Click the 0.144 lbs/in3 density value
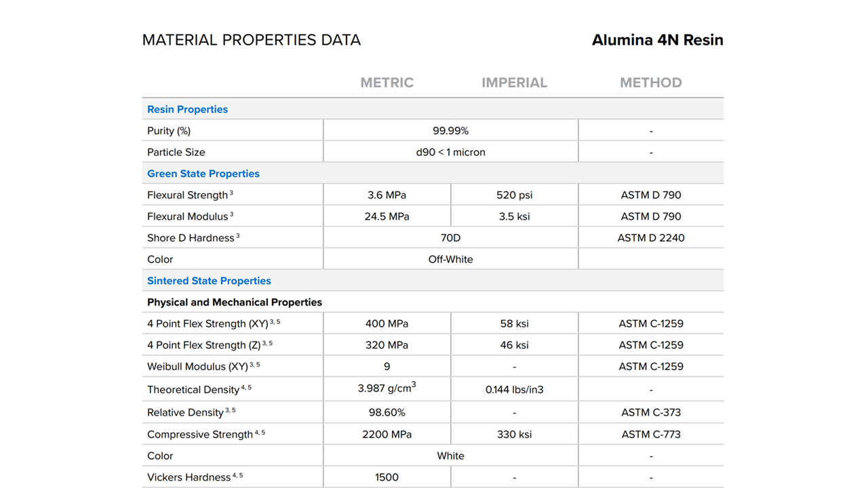This screenshot has height=488, width=868. pyautogui.click(x=514, y=390)
